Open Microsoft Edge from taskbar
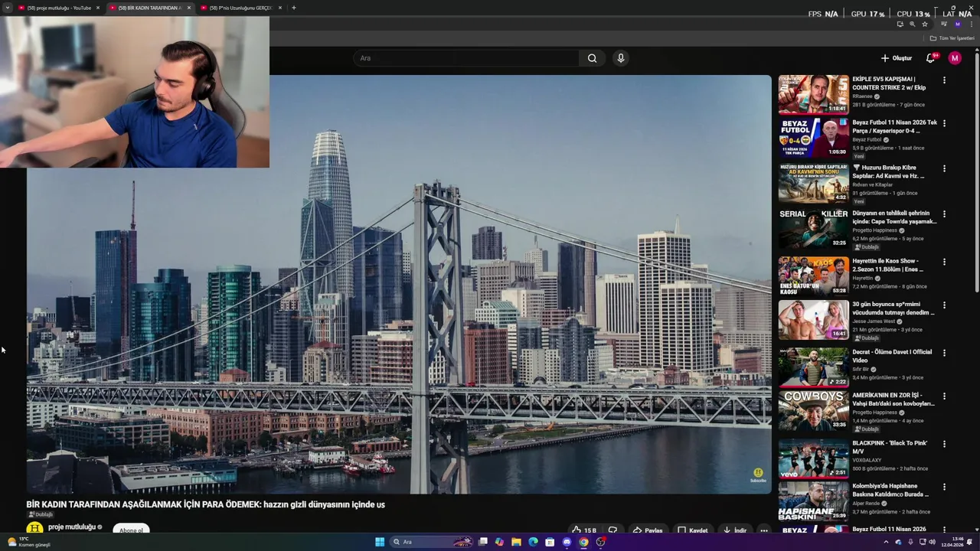Viewport: 980px width, 551px height. pos(533,542)
